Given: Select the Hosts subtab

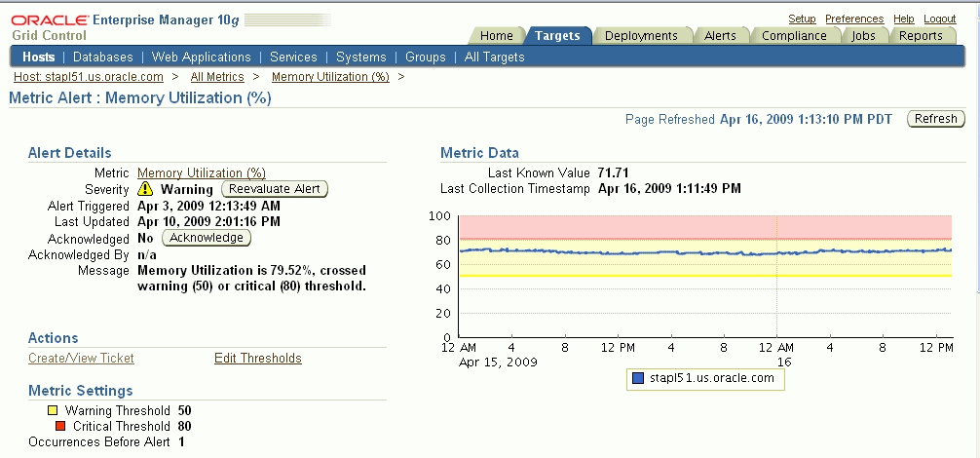Looking at the screenshot, I should (39, 57).
